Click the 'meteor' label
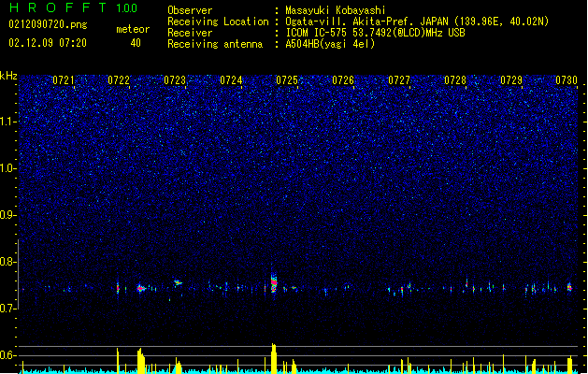This screenshot has height=374, width=588. [x=133, y=29]
